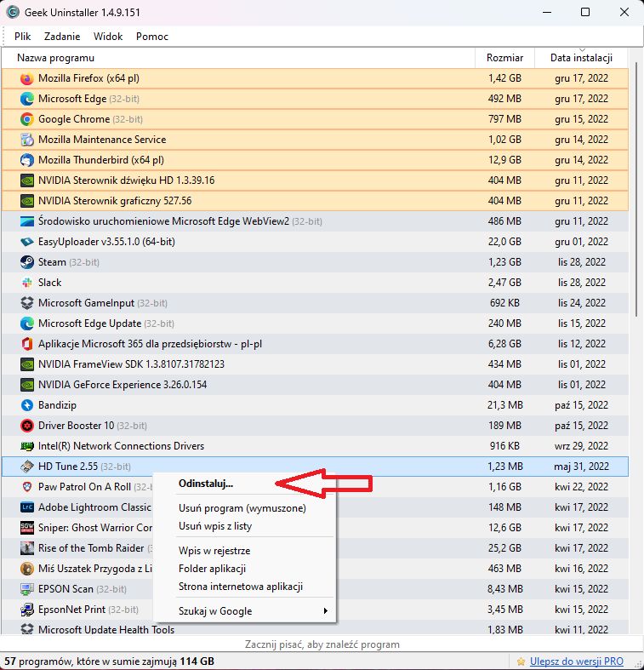644x670 pixels.
Task: Click the Mozilla Thunderbird icon
Action: click(27, 160)
